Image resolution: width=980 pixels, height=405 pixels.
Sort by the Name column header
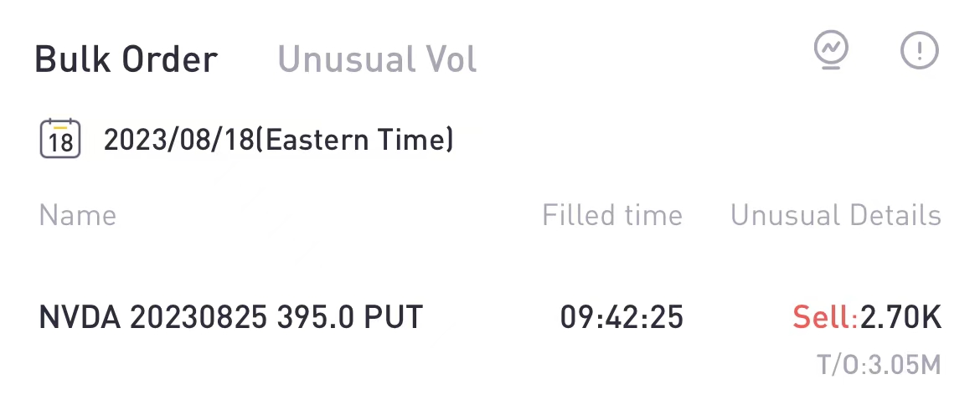pos(77,215)
